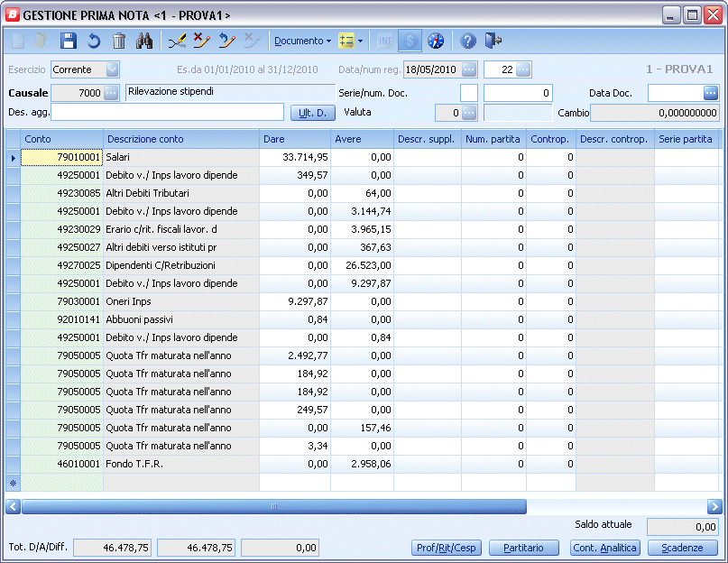Click the Scadenze button
The width and height of the screenshot is (728, 563).
[x=682, y=548]
